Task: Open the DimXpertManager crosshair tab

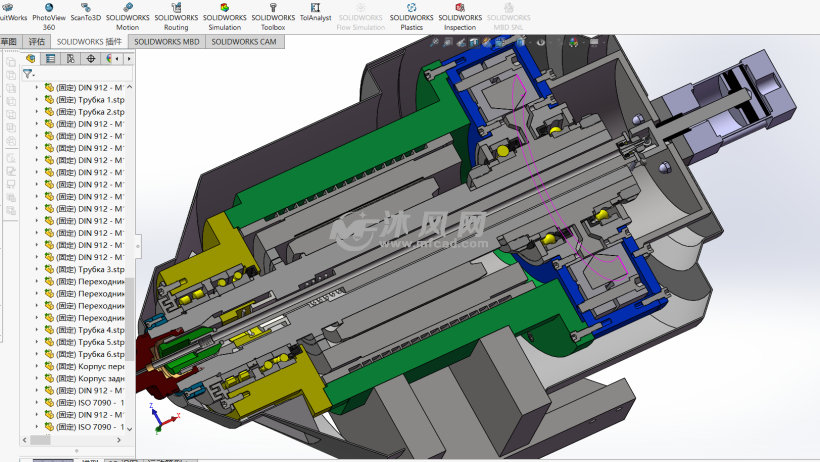Action: 90,59
